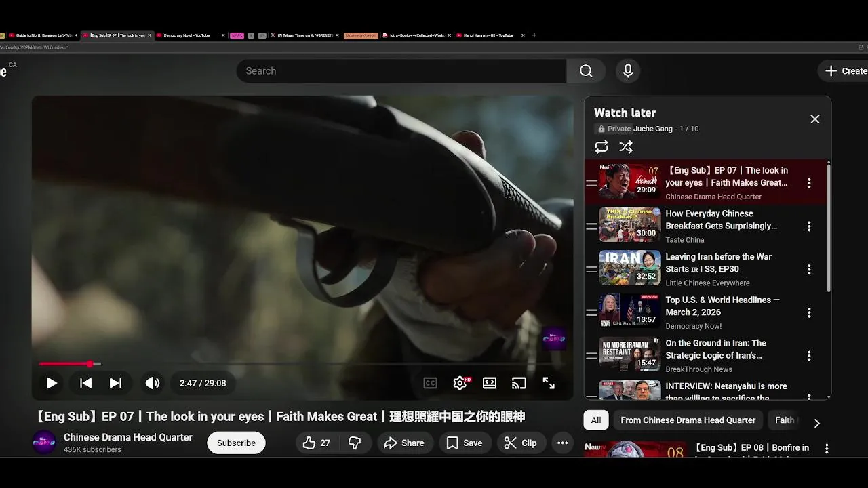Grab reorder handle of On the Ground in Iran item
This screenshot has width=868, height=488.
pos(591,356)
